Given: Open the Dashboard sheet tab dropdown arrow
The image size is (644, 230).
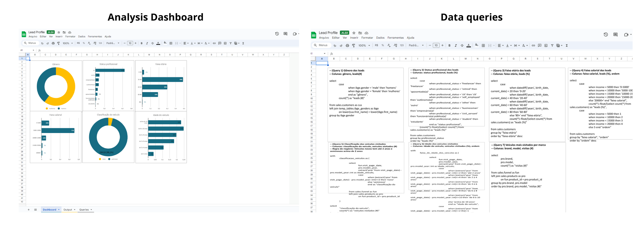Looking at the screenshot, I should pyautogui.click(x=59, y=210).
